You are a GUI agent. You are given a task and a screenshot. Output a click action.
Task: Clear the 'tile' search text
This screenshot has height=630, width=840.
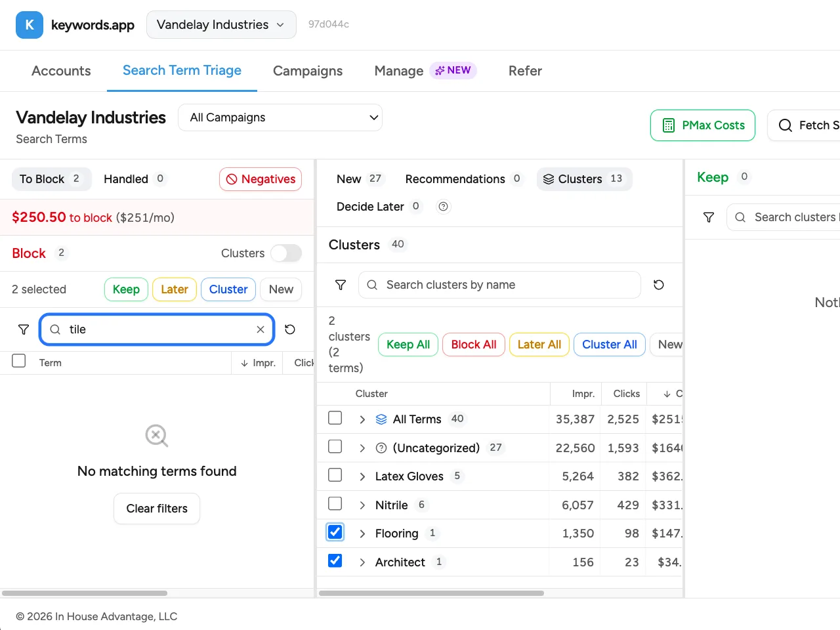click(x=261, y=329)
